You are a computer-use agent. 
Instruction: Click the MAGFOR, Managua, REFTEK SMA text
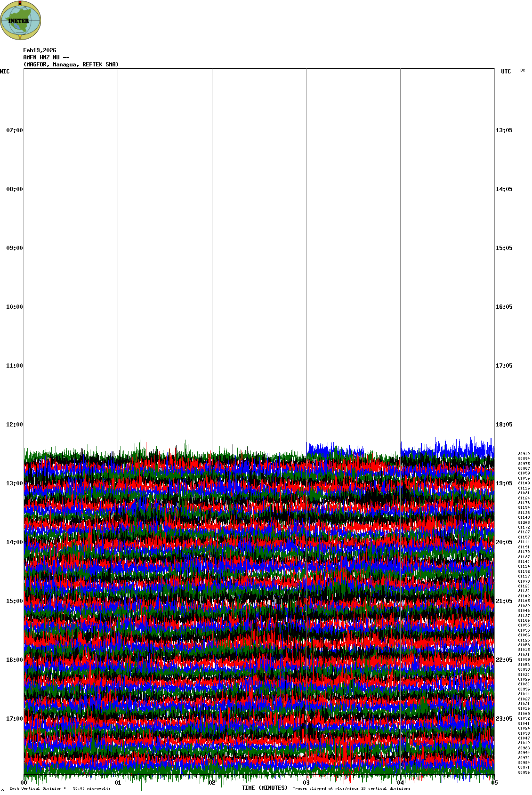[x=71, y=64]
